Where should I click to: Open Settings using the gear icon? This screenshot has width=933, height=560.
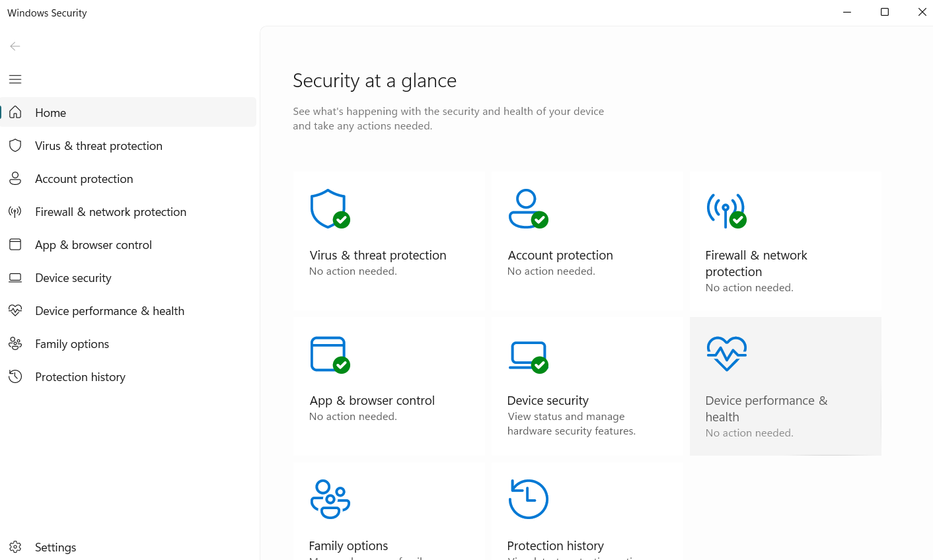pos(15,547)
